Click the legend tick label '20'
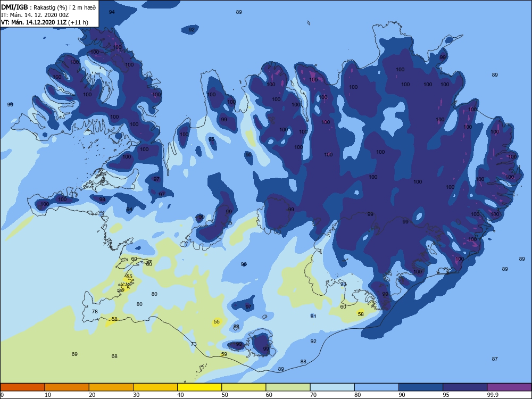Viewport: 532px width, 399px height. pos(92,395)
